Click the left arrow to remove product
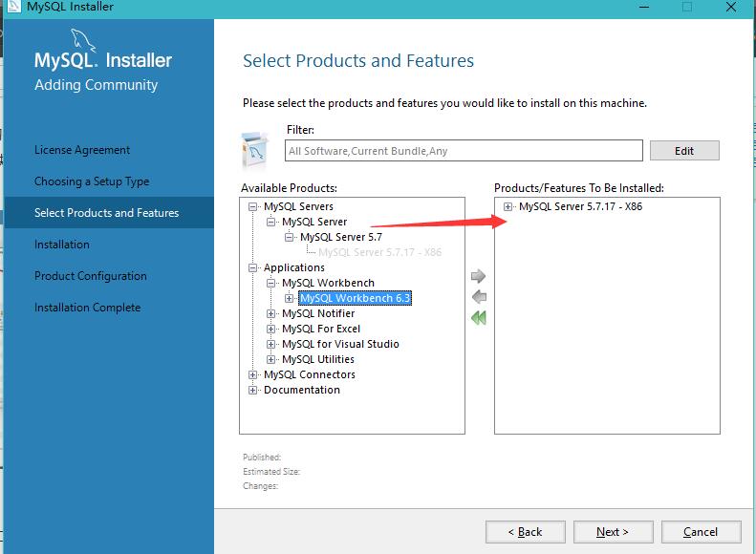This screenshot has height=554, width=756. [x=479, y=297]
